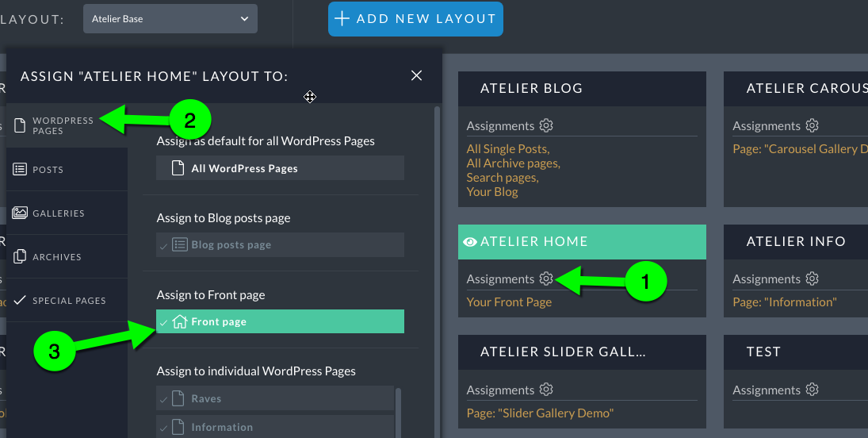
Task: Open assignments gear for Atelier Info
Action: coord(812,279)
